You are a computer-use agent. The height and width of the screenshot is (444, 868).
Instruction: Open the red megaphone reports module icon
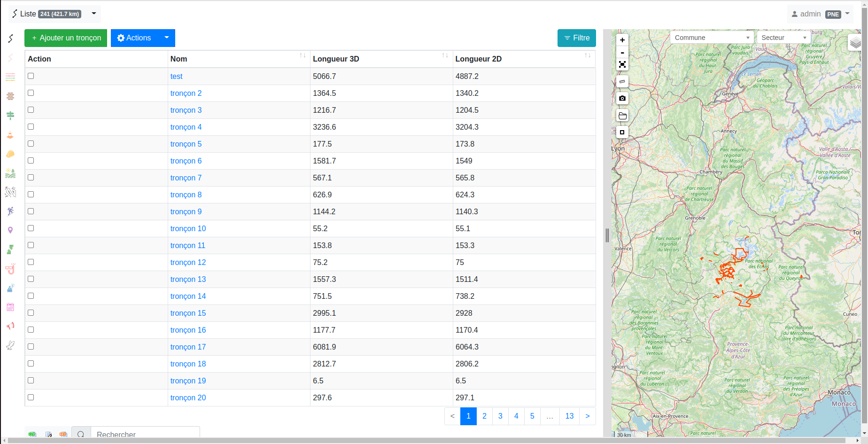10,326
